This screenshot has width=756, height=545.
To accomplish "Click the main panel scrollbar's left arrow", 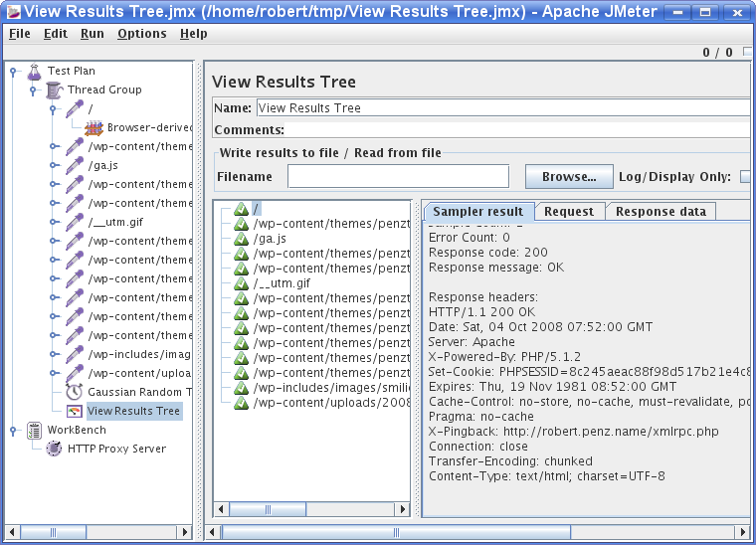I will [212, 532].
